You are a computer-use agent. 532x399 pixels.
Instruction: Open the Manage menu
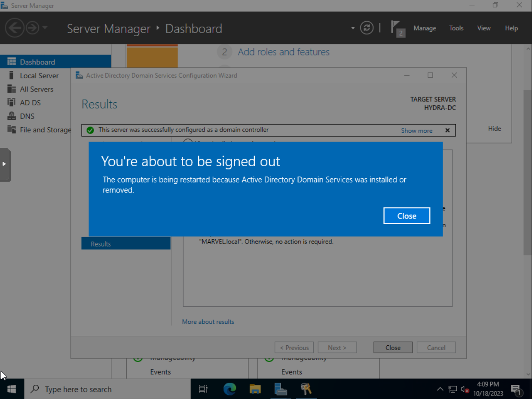425,28
